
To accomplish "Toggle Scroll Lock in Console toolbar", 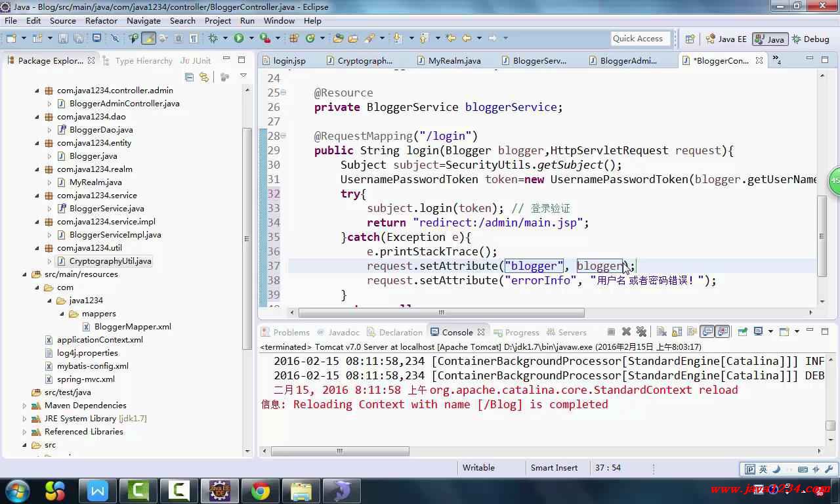I will tap(677, 332).
